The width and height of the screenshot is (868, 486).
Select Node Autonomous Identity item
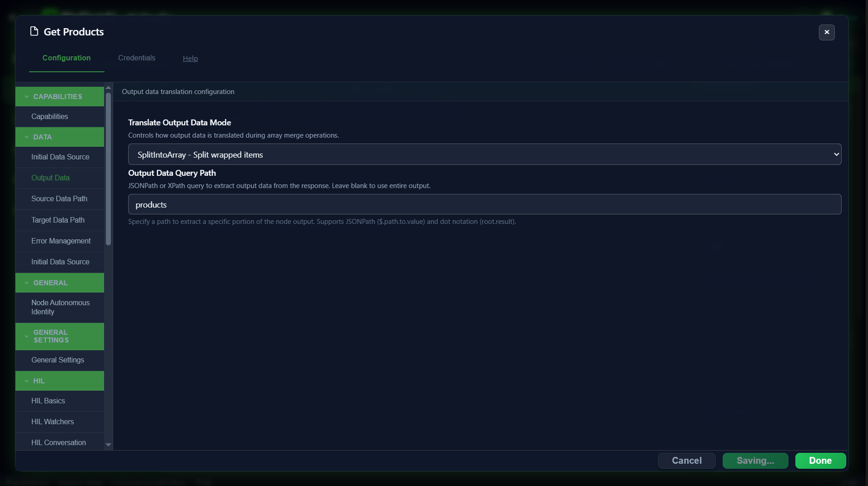pos(60,307)
